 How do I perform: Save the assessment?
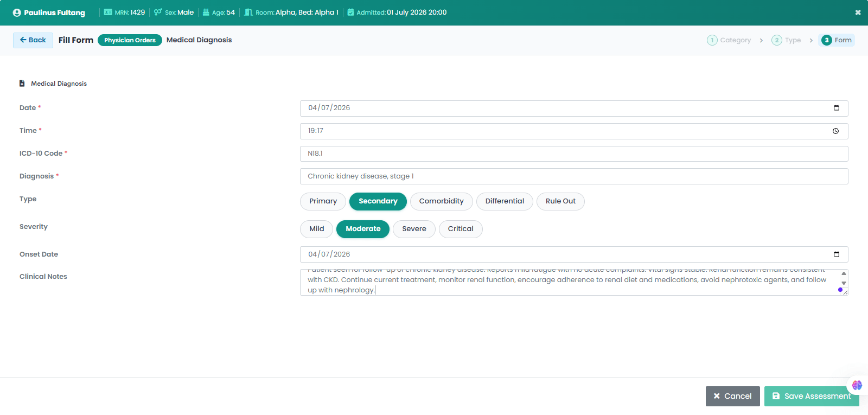click(x=812, y=396)
